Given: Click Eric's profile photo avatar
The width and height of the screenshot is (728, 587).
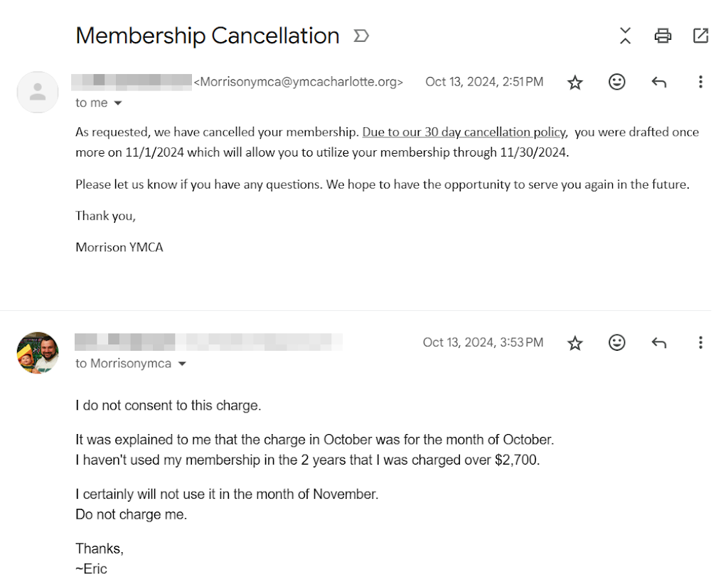Looking at the screenshot, I should 38,352.
